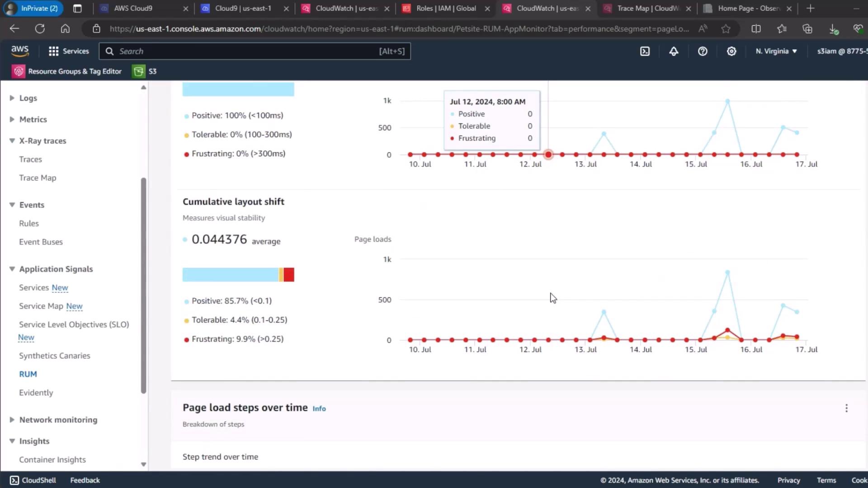Open Trace Map in the sidebar

38,178
